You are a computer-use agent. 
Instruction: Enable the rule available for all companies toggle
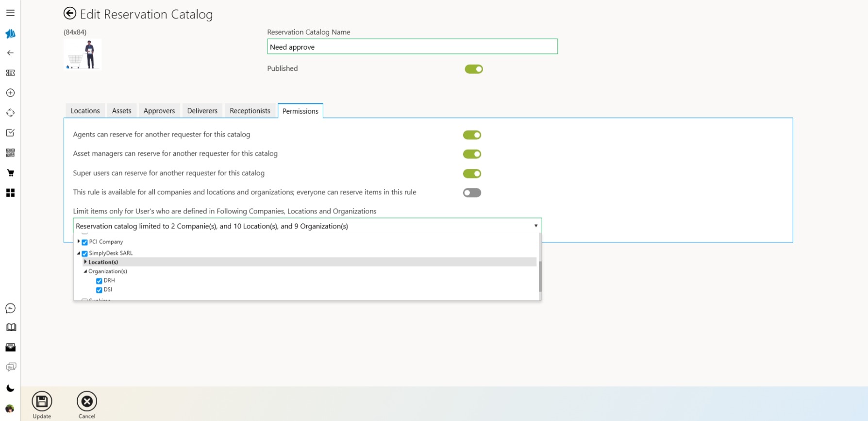point(471,193)
